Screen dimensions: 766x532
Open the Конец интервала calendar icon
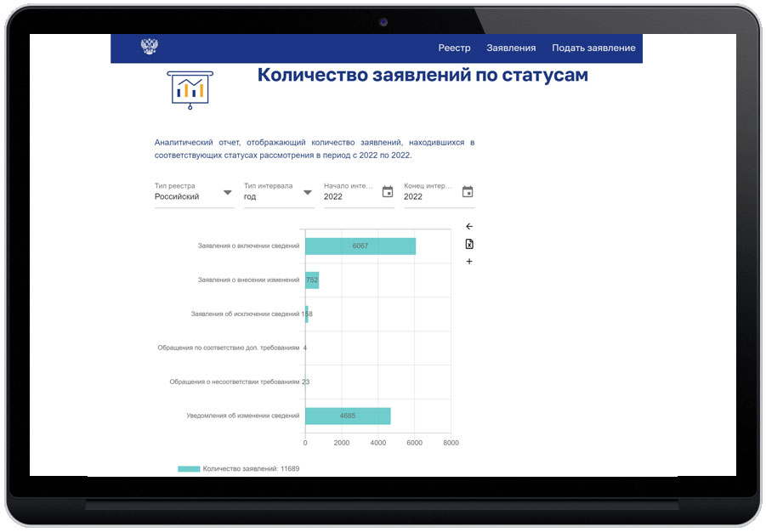(x=468, y=192)
